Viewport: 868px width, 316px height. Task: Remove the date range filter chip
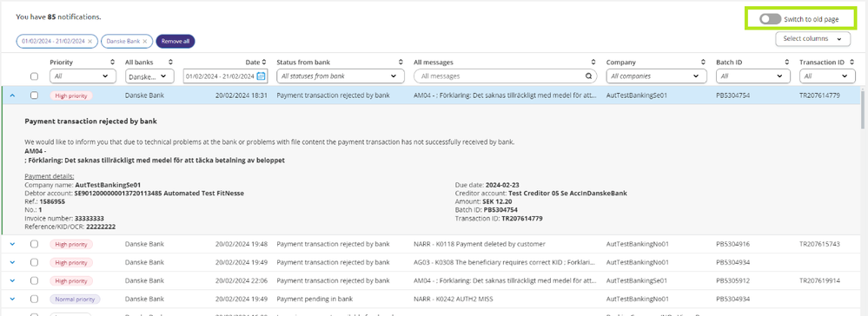click(x=90, y=41)
